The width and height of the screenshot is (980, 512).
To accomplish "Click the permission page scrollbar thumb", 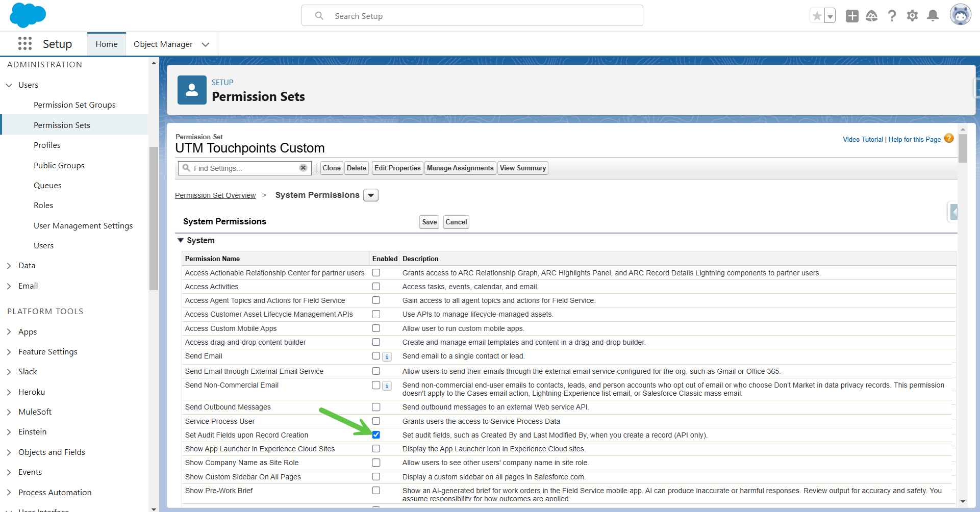I will (963, 148).
